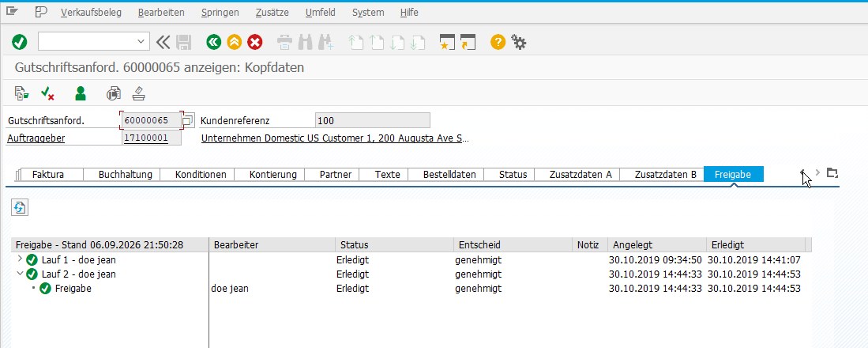Click the SAP window menu icon
Viewport: 868px width, 348px height.
click(12, 12)
